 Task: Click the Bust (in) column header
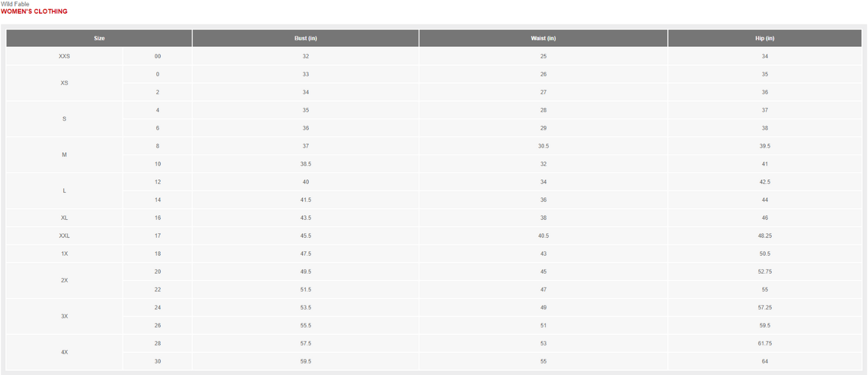(x=306, y=38)
